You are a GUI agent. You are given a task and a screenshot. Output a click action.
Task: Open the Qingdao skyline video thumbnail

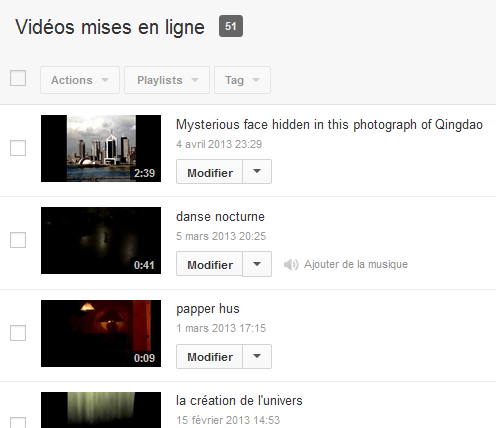101,148
